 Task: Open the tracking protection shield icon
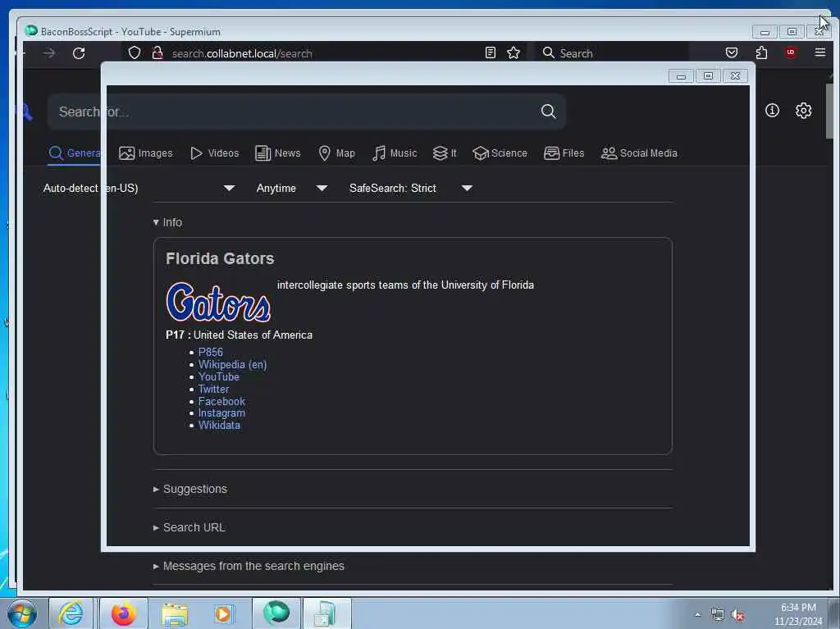tap(135, 53)
